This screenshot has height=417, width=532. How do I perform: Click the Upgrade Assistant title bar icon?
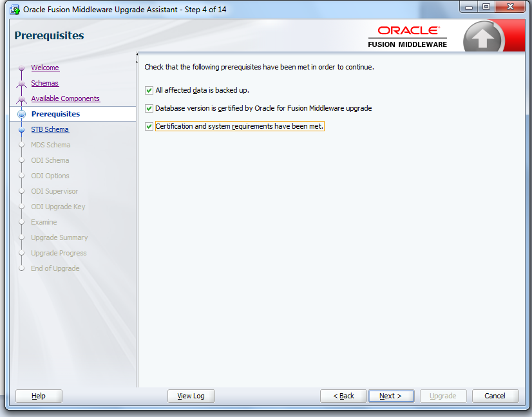point(15,10)
